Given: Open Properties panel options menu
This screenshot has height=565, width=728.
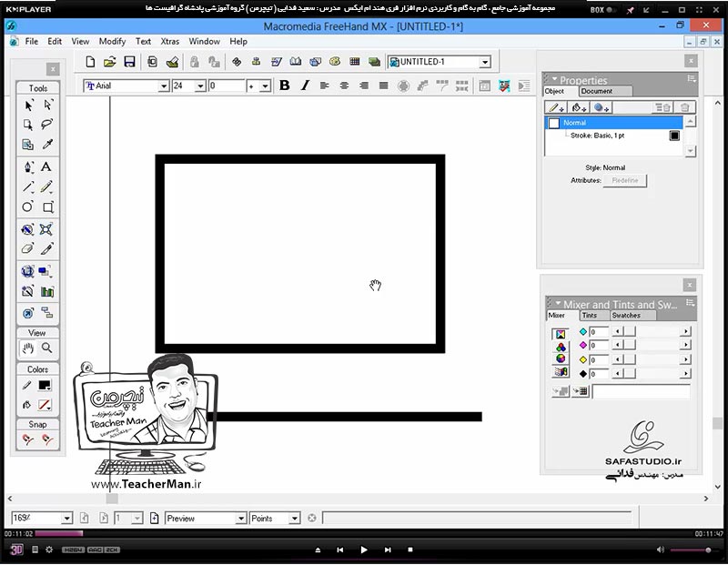Looking at the screenshot, I should [x=692, y=79].
